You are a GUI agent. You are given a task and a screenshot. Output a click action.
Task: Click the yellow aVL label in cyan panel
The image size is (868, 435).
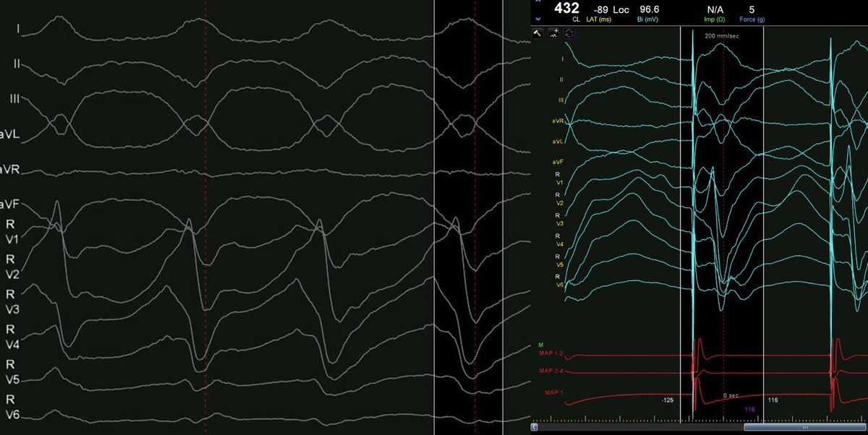[558, 142]
